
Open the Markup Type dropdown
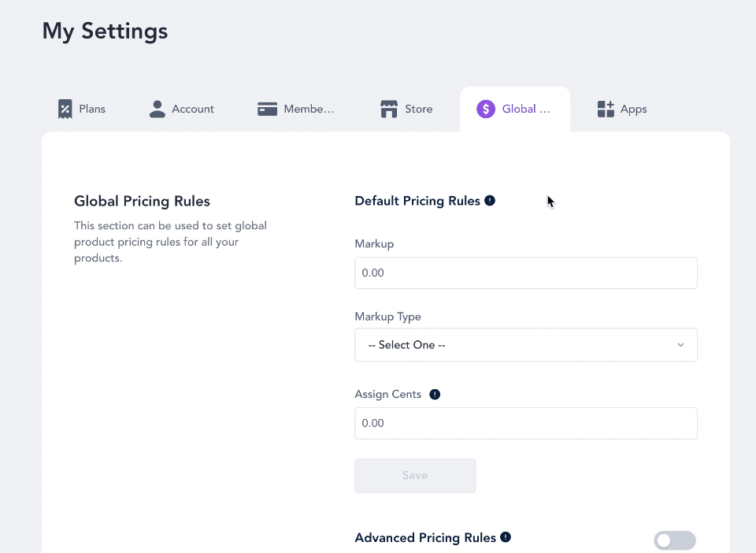click(x=526, y=345)
